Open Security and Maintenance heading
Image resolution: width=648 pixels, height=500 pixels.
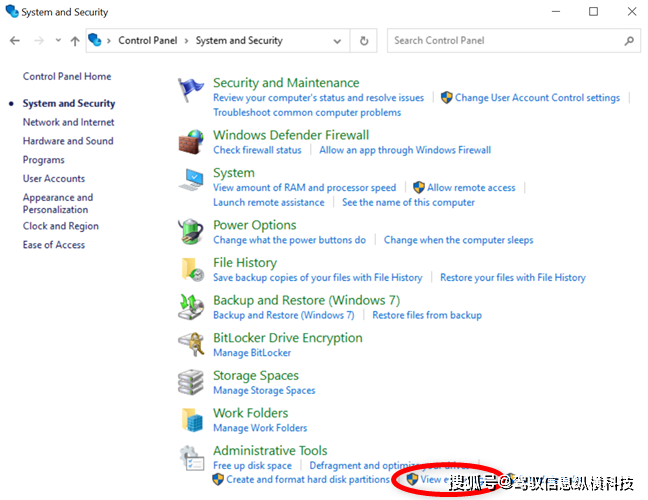click(286, 83)
